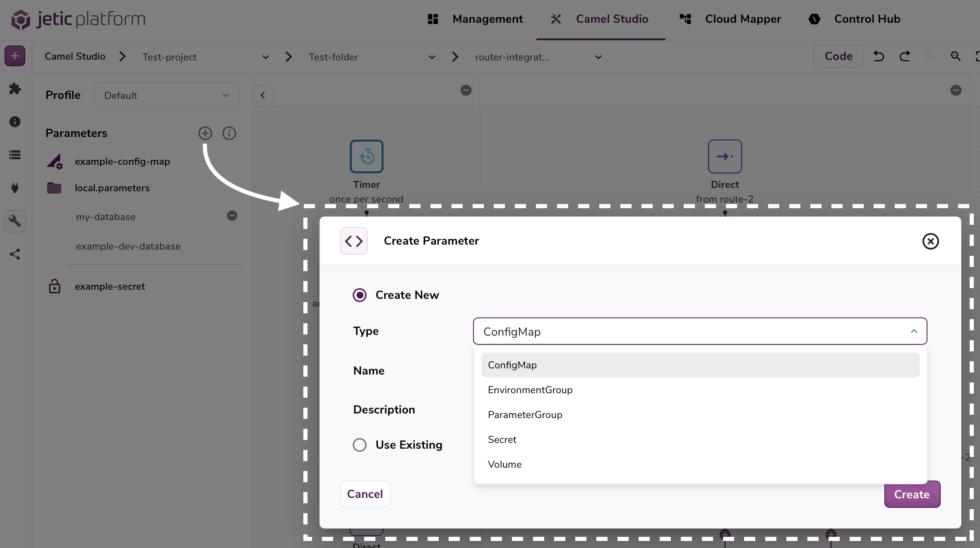Click the Parameters info icon
Viewport: 980px width, 548px height.
[x=229, y=133]
